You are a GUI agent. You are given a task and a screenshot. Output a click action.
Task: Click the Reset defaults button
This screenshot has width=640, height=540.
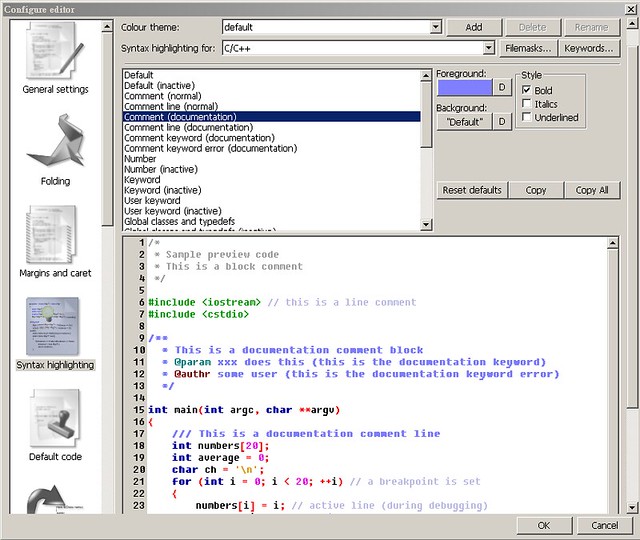(472, 190)
